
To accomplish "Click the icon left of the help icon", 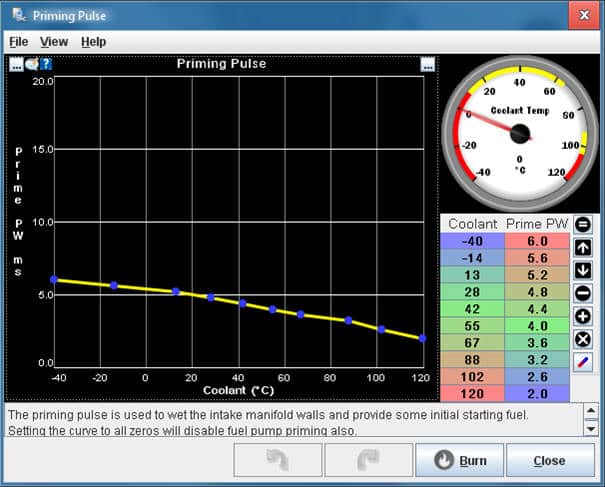I will [31, 65].
